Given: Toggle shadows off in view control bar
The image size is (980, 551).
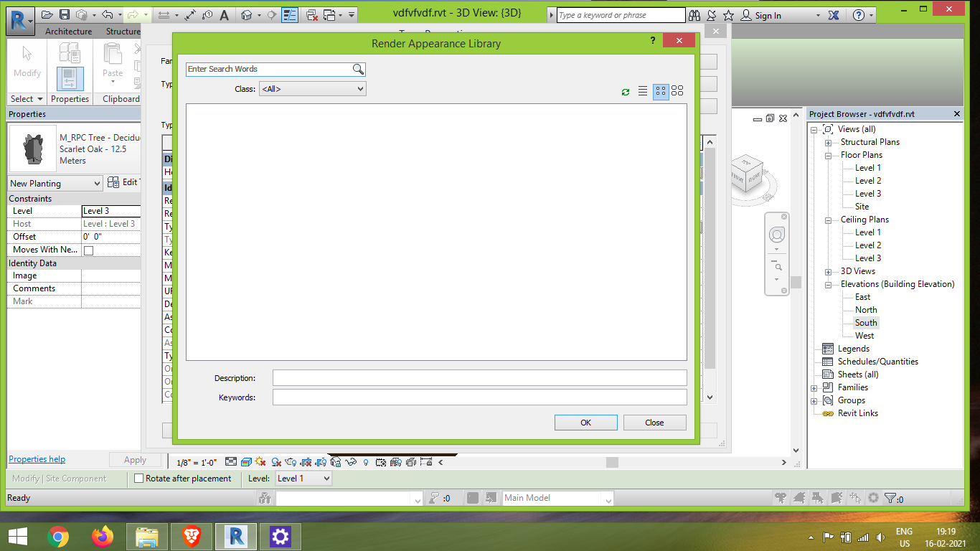Looking at the screenshot, I should click(x=275, y=461).
